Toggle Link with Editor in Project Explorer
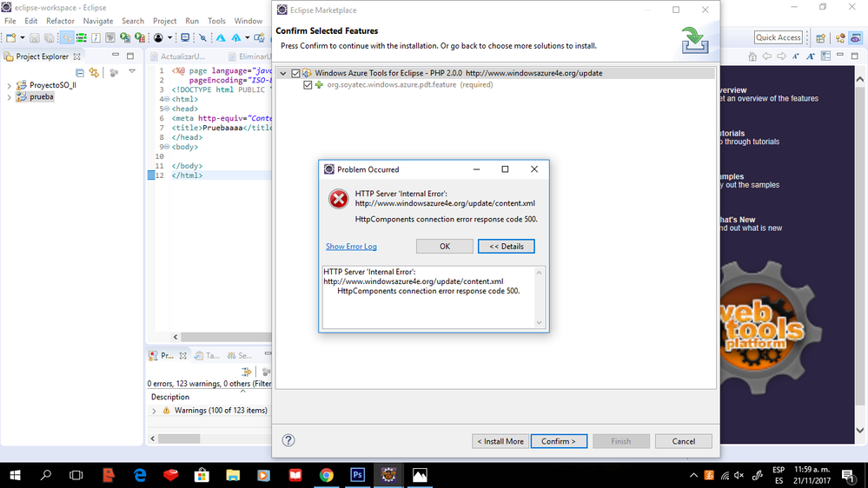This screenshot has height=488, width=868. (x=94, y=72)
